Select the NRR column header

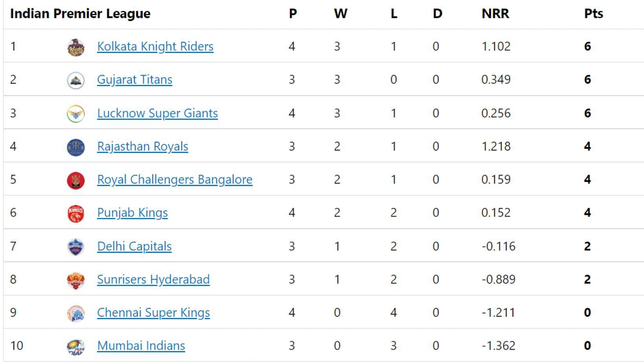pyautogui.click(x=495, y=14)
